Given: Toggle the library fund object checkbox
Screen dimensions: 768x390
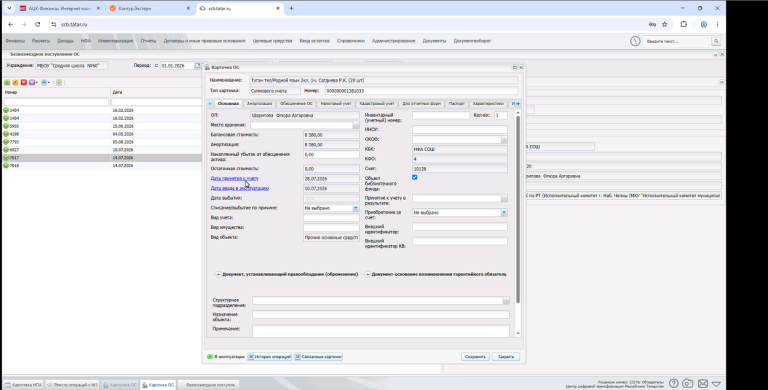Looking at the screenshot, I should [x=415, y=177].
